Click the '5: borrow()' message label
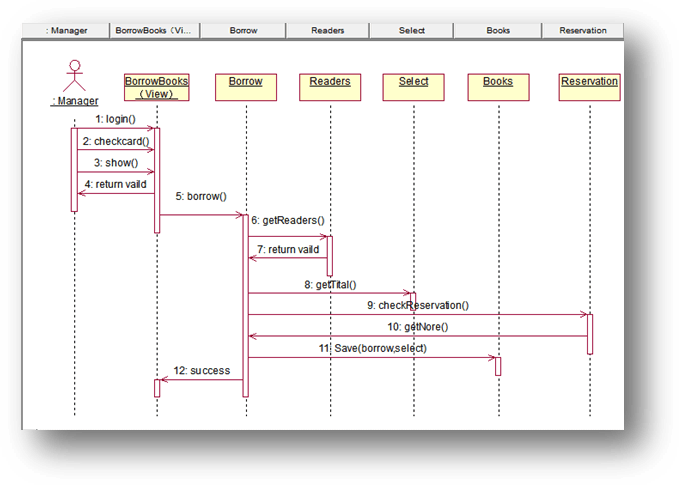This screenshot has height=485, width=679. [x=201, y=197]
